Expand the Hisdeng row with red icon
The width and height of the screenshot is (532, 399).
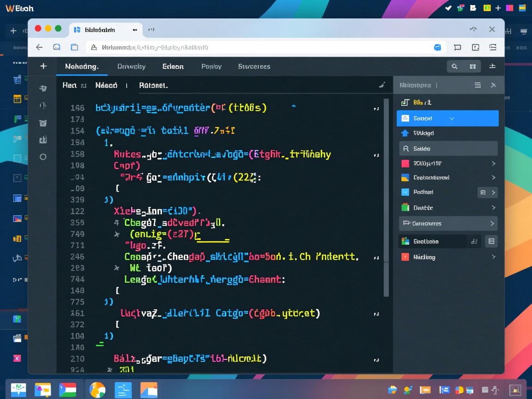click(x=493, y=257)
